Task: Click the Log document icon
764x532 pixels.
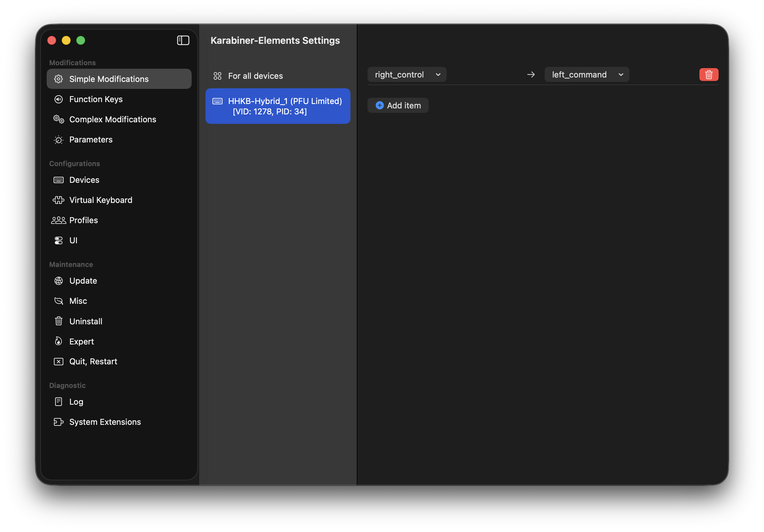Action: [x=59, y=402]
